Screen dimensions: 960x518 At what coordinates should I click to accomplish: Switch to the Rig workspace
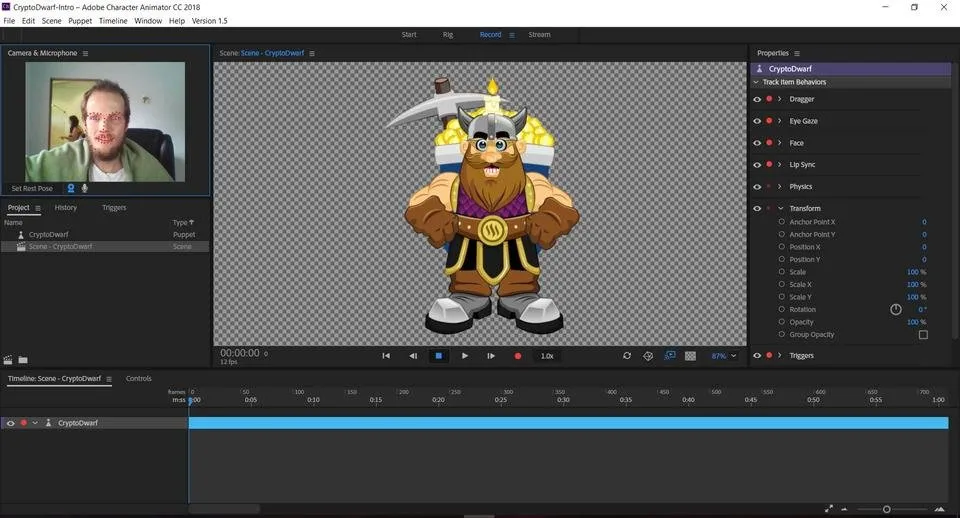[x=448, y=35]
